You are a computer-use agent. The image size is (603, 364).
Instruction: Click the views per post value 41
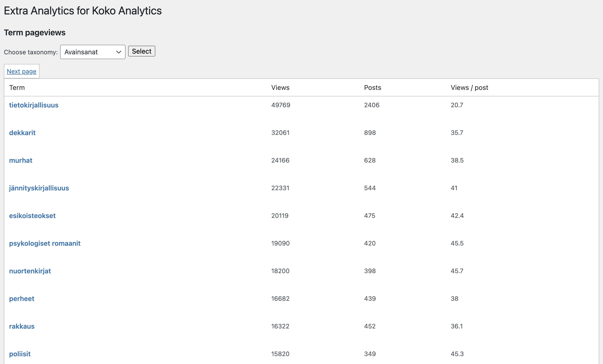(454, 188)
